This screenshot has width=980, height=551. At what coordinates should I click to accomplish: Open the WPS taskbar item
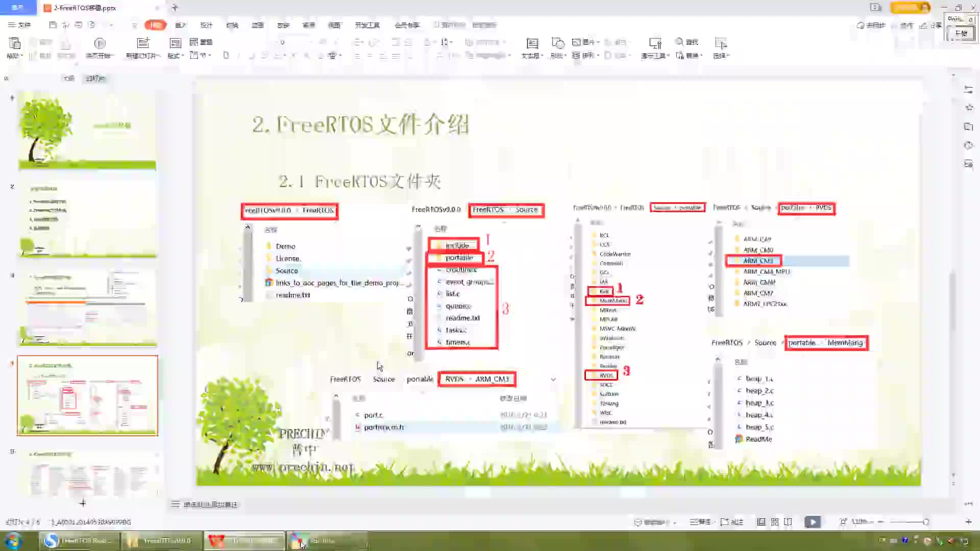pyautogui.click(x=245, y=540)
